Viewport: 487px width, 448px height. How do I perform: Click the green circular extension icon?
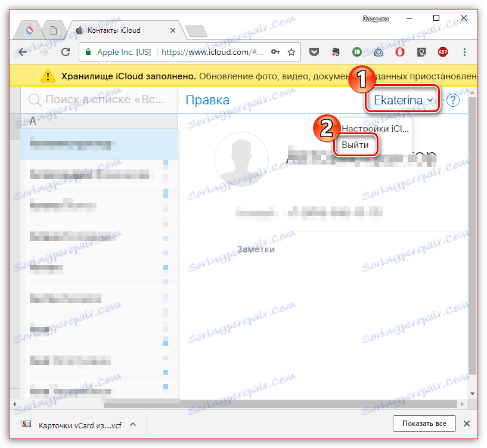[357, 52]
